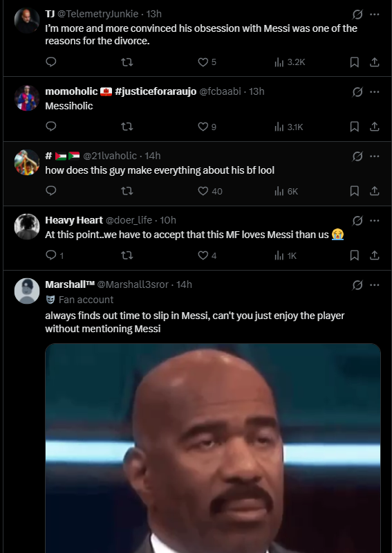Open the Steve Harvey GIF
This screenshot has width=392, height=553.
point(213,448)
